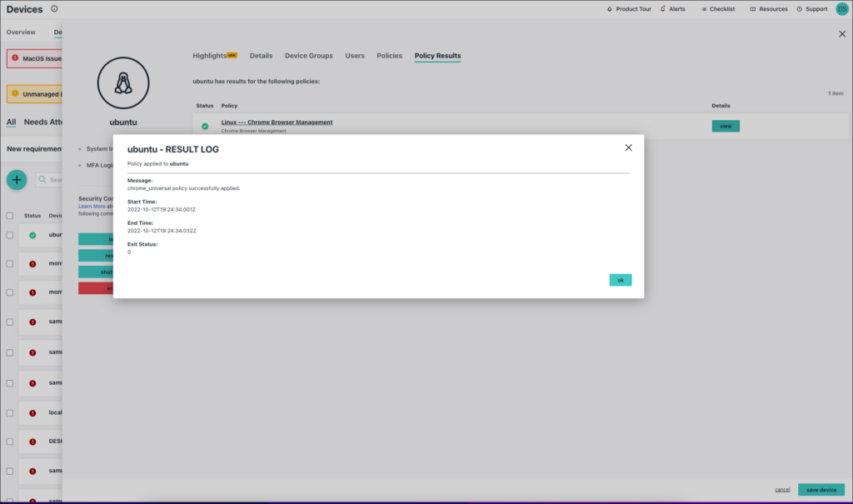Click the green status check beside the Linux policy
This screenshot has height=504, width=853.
coord(204,125)
